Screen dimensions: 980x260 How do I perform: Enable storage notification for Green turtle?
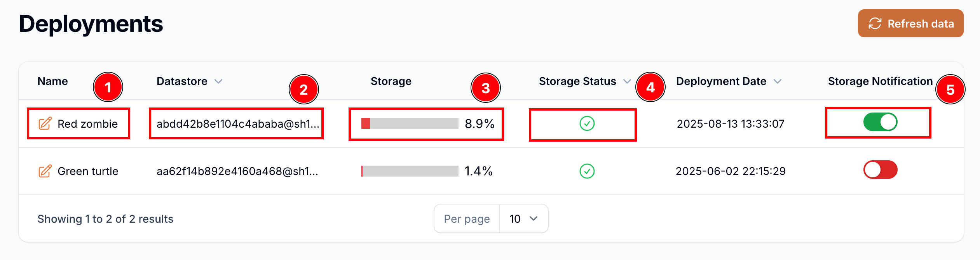[x=880, y=170]
